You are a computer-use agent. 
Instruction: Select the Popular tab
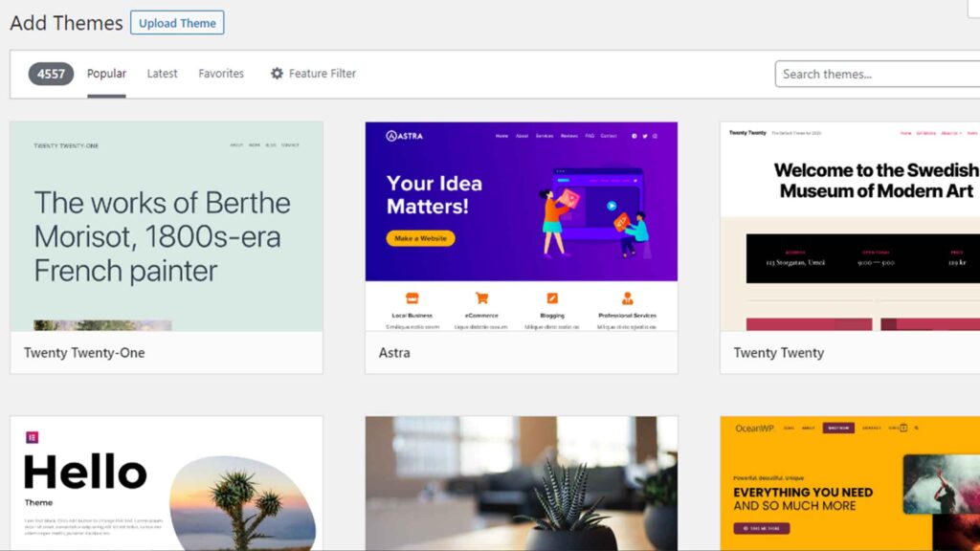(106, 73)
